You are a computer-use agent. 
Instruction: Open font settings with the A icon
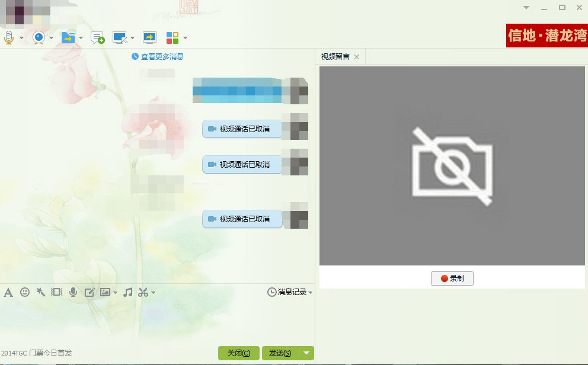[x=8, y=292]
